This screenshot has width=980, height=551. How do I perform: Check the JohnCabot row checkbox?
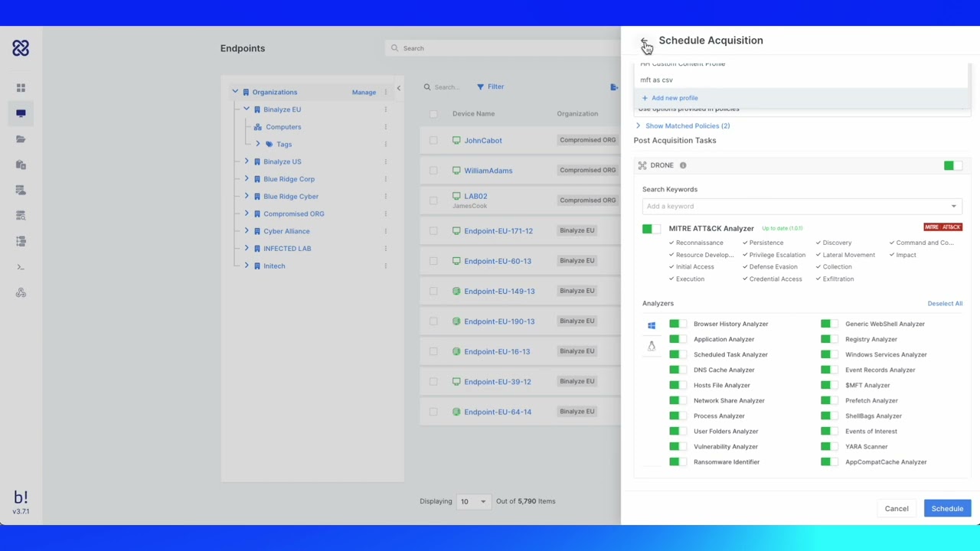click(x=433, y=141)
